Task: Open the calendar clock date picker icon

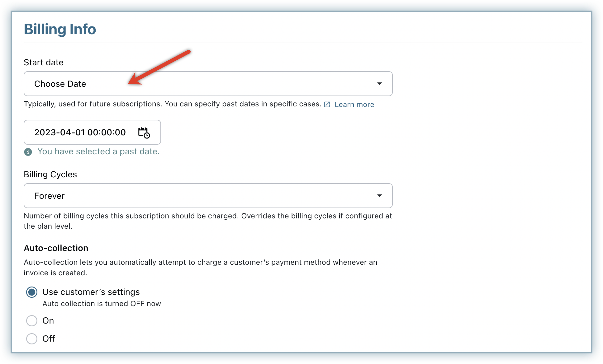Action: [x=144, y=133]
